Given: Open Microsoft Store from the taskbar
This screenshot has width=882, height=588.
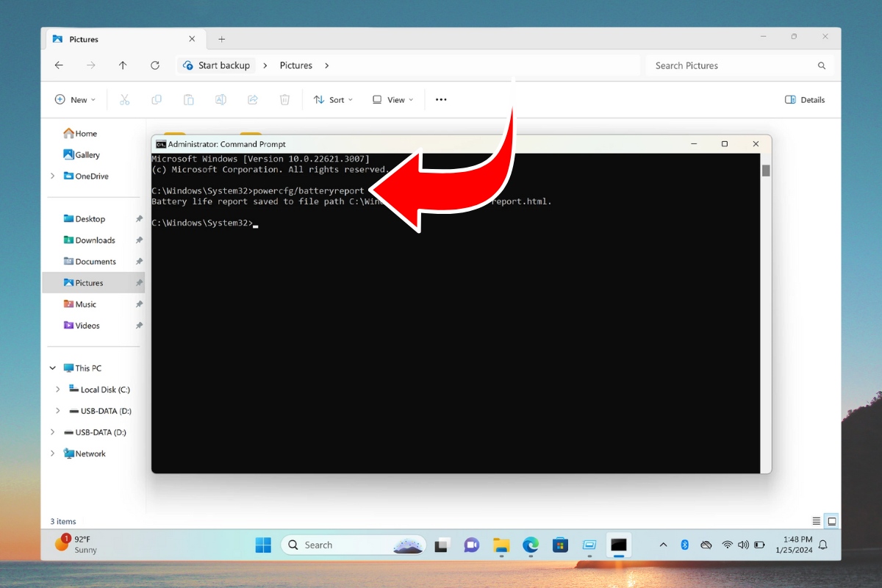Looking at the screenshot, I should [x=560, y=545].
